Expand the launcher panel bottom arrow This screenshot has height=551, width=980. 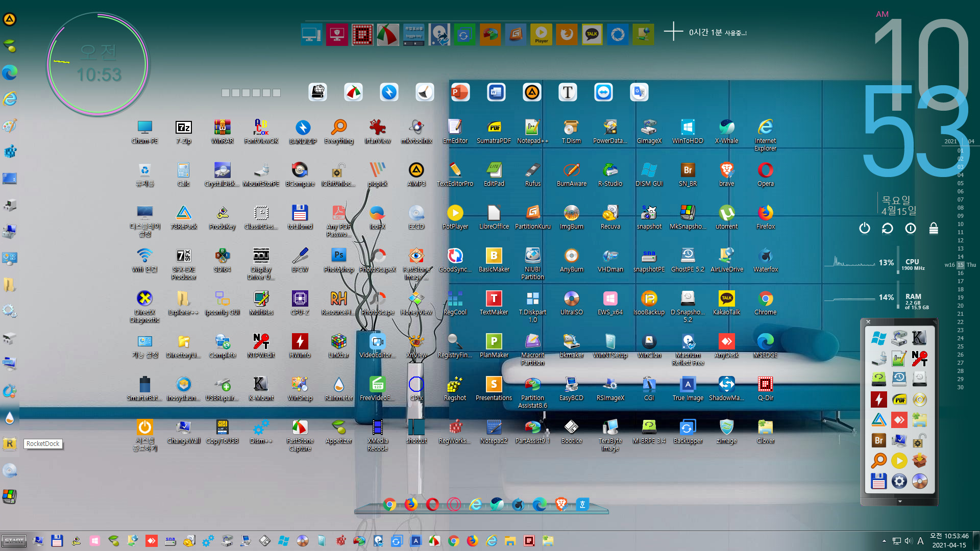[900, 502]
